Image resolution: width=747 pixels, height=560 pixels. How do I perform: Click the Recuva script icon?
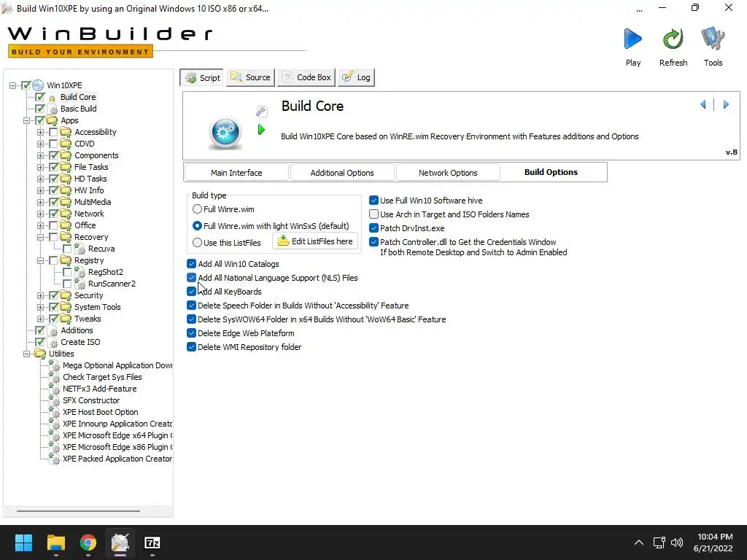[x=80, y=249]
